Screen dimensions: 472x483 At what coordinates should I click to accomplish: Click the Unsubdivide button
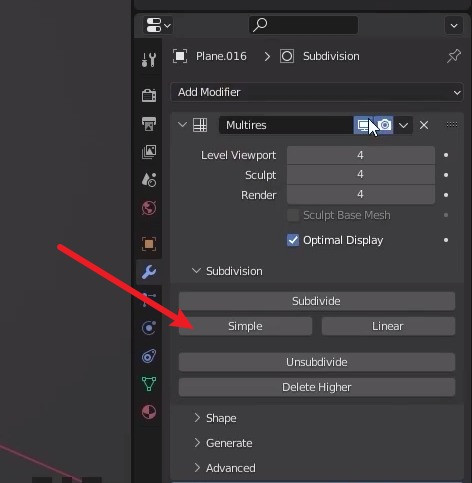point(317,362)
